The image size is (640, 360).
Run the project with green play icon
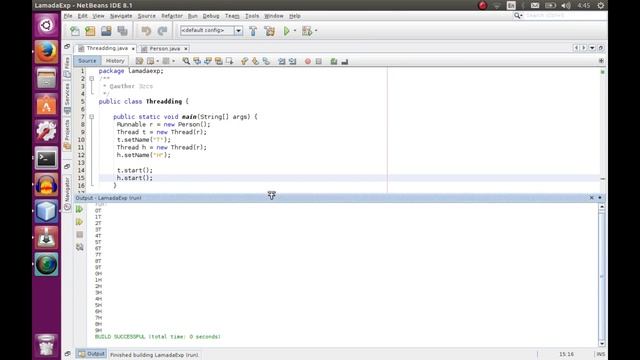coord(287,31)
